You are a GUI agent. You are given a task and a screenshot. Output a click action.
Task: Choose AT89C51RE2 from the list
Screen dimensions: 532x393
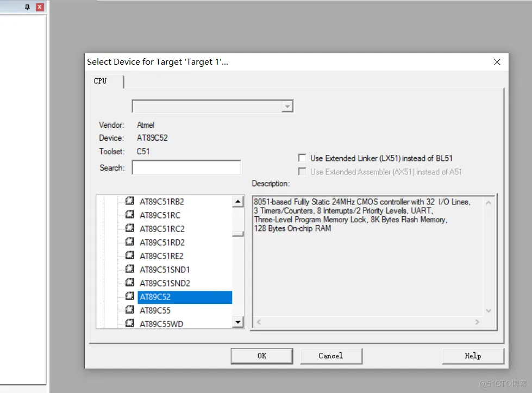[x=161, y=256]
